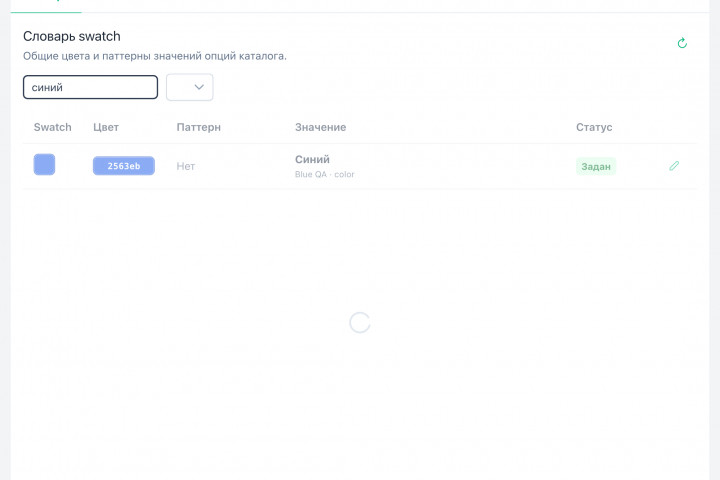Refresh the swatch dictionary list

coord(682,43)
